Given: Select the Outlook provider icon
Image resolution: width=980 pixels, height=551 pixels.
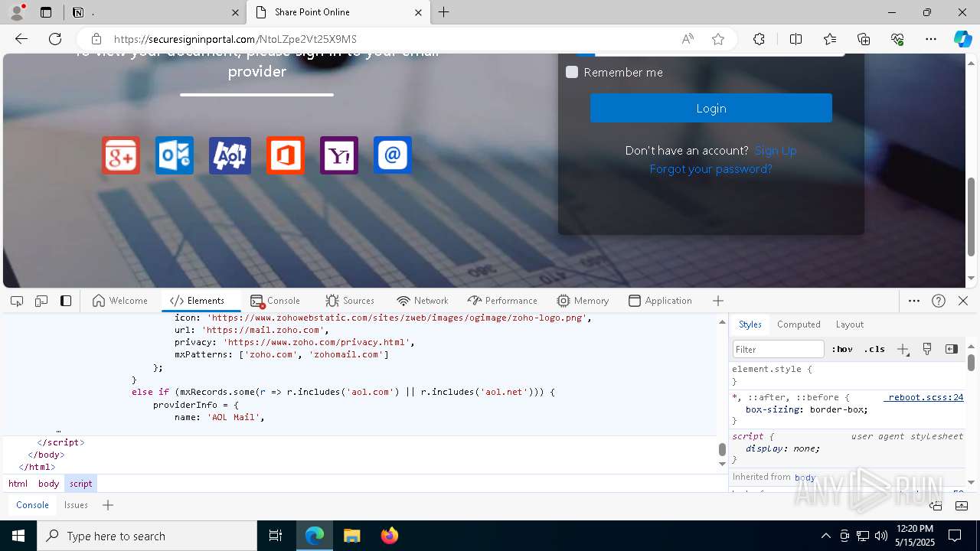Looking at the screenshot, I should coord(175,155).
